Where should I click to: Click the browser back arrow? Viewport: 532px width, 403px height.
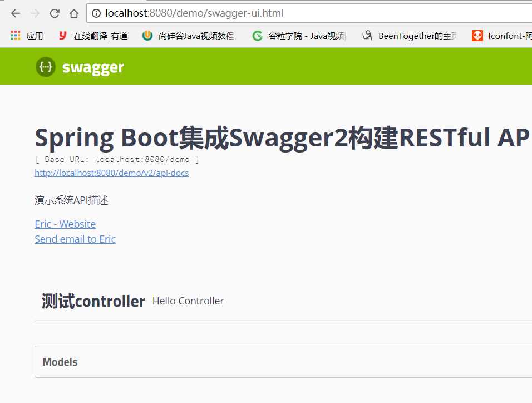[x=16, y=13]
